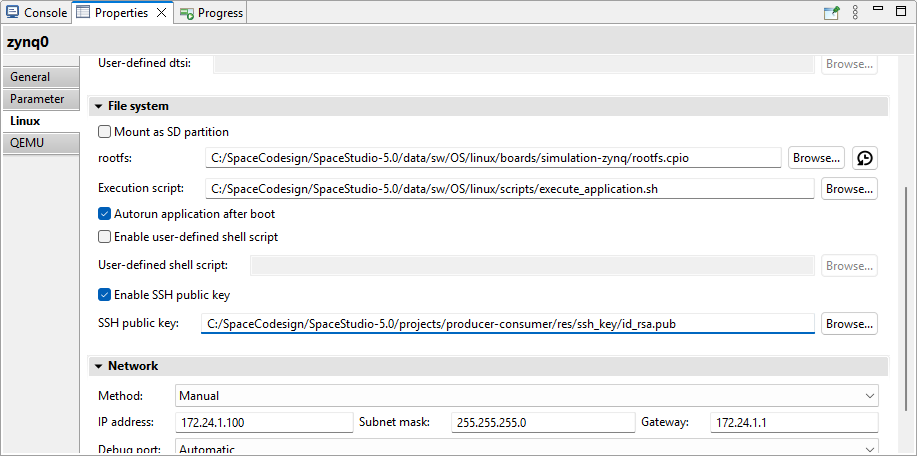Close the Properties tab
The width and height of the screenshot is (917, 456).
point(161,13)
